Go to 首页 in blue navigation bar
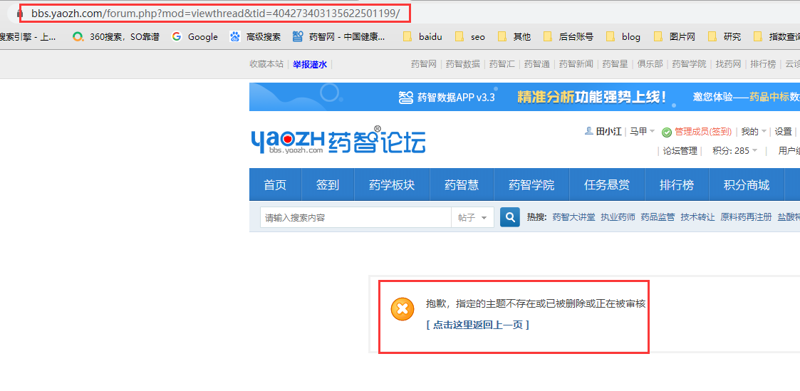This screenshot has width=800, height=391. (275, 185)
